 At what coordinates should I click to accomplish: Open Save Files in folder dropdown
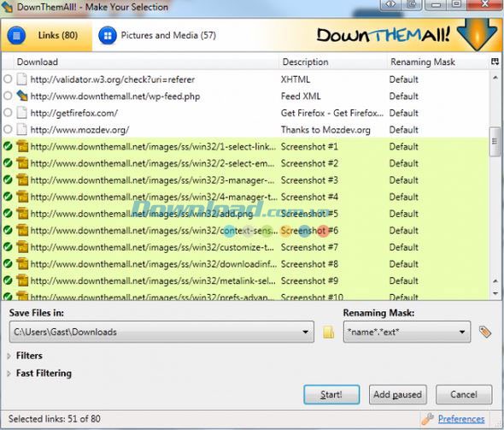point(305,332)
